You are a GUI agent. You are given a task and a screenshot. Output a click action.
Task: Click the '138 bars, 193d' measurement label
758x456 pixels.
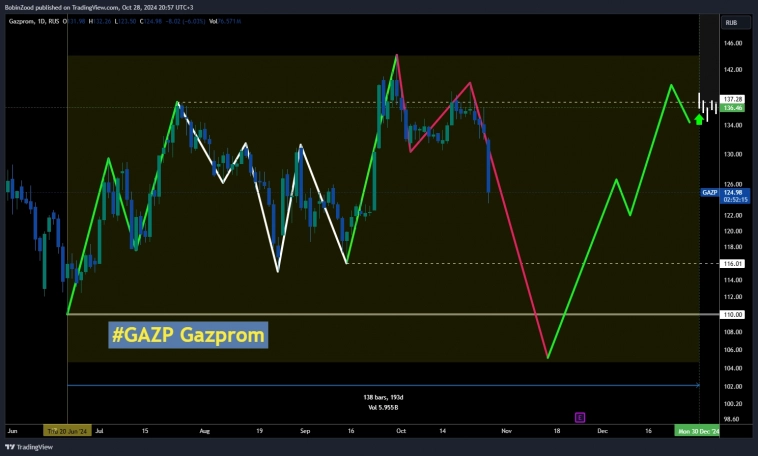point(383,397)
